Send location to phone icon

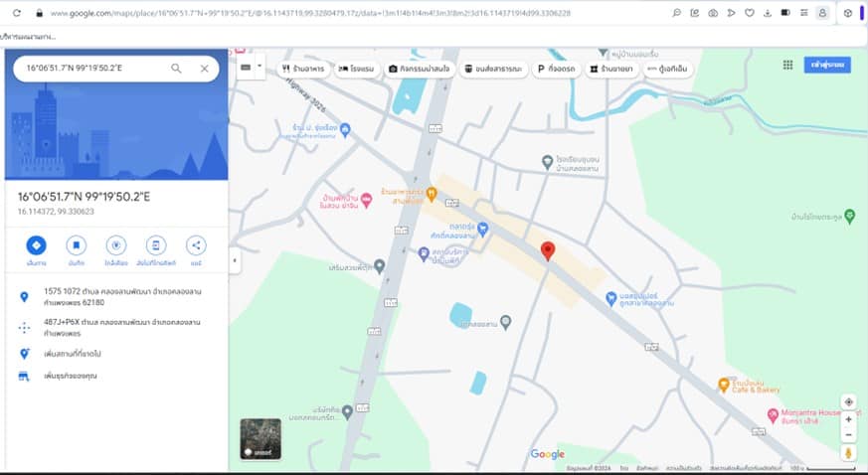click(x=155, y=244)
